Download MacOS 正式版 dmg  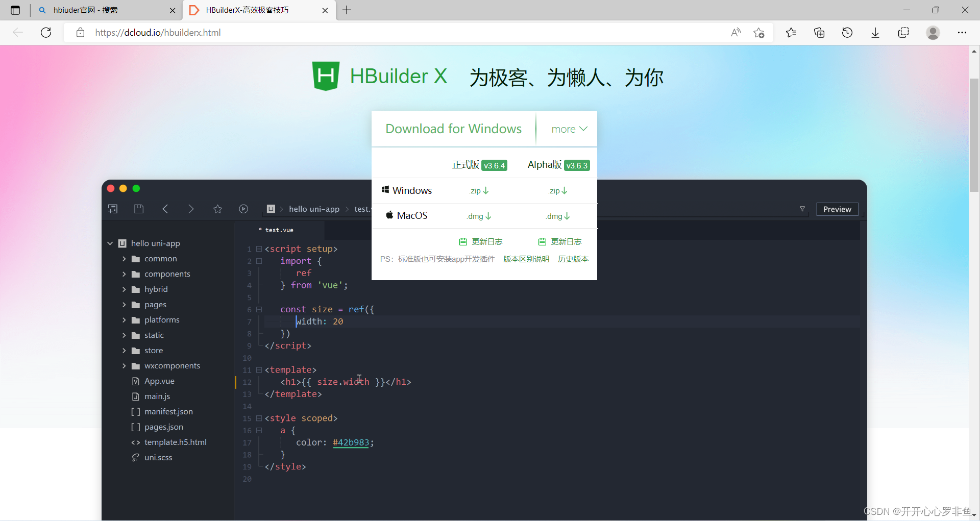pos(479,216)
